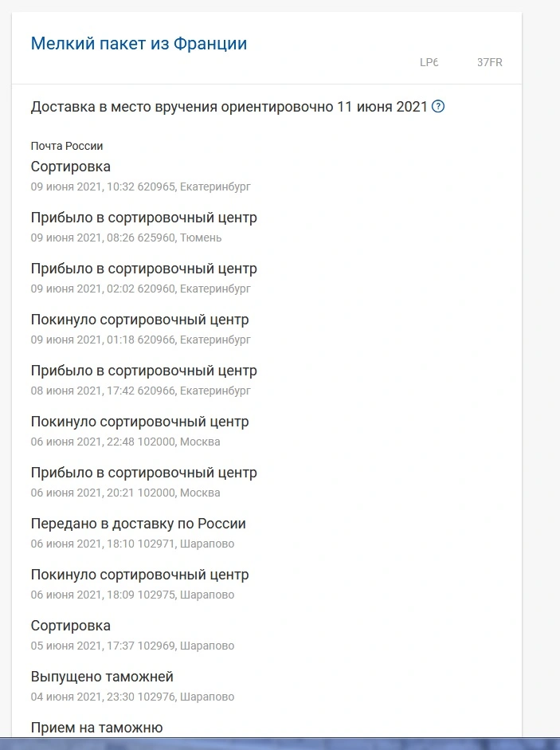This screenshot has width=560, height=750.
Task: Click the help question mark icon near delivery date
Action: coord(437,106)
